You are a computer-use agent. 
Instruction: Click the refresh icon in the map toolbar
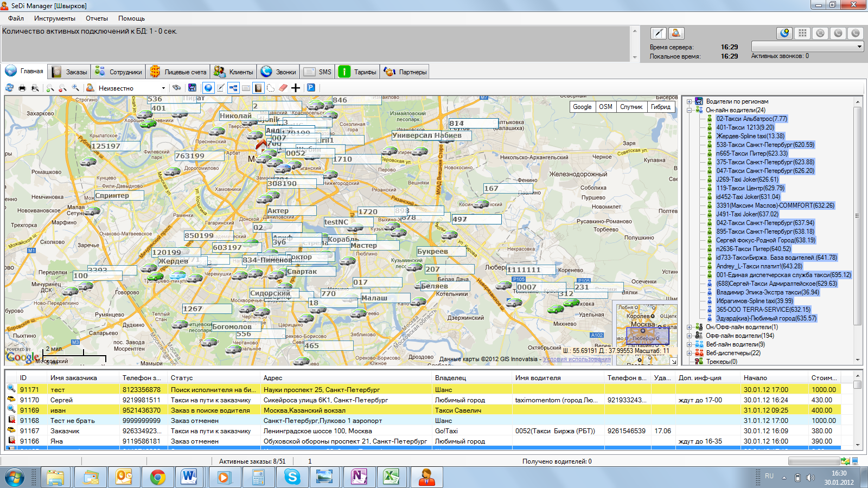coord(9,88)
